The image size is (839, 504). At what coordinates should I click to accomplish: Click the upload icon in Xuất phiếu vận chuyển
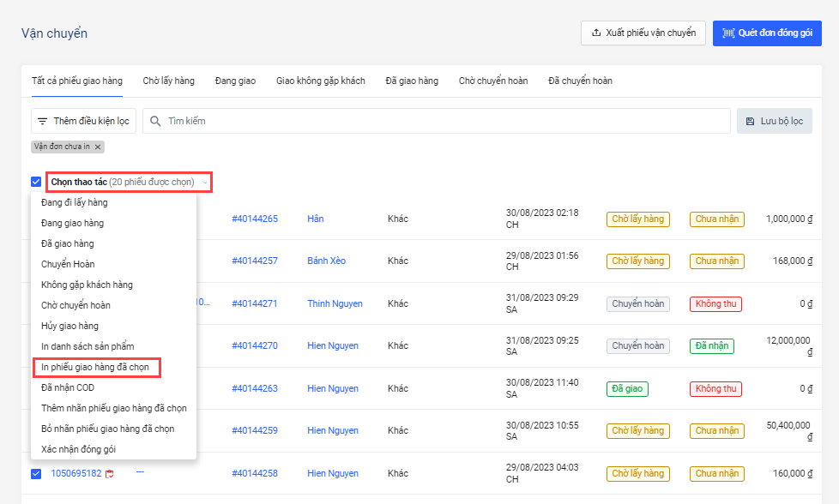[596, 33]
